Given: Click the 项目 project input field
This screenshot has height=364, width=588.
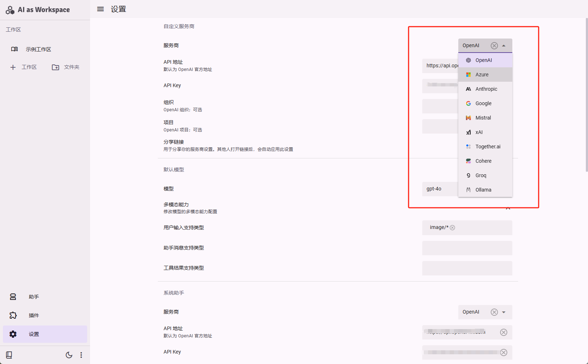Looking at the screenshot, I should click(x=440, y=126).
